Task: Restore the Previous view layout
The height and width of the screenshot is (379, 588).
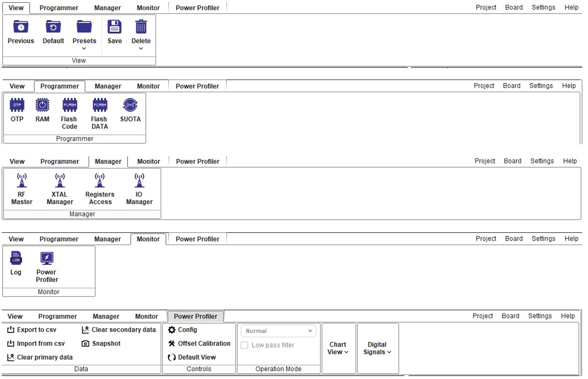Action: point(21,28)
